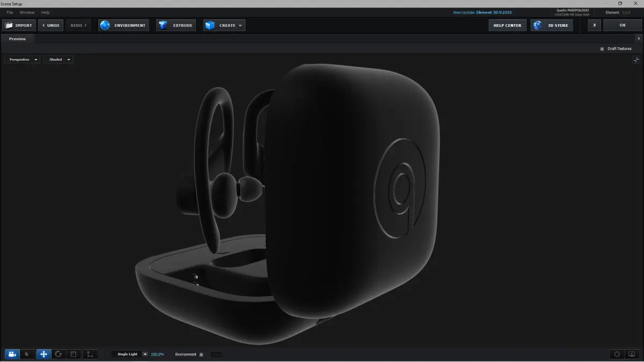Click the Import folder icon
Image resolution: width=644 pixels, height=362 pixels.
point(9,25)
